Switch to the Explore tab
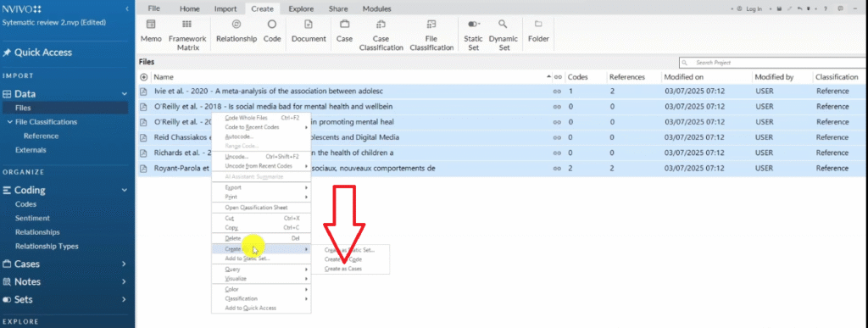 tap(301, 8)
